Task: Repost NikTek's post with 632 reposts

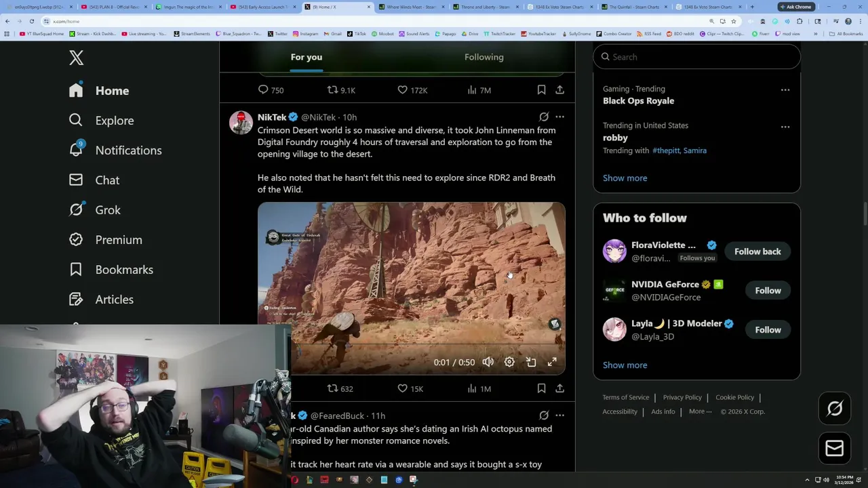Action: tap(340, 388)
